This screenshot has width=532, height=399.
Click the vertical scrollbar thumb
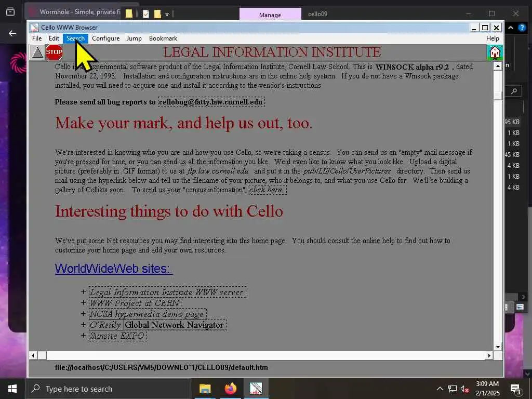[x=498, y=96]
